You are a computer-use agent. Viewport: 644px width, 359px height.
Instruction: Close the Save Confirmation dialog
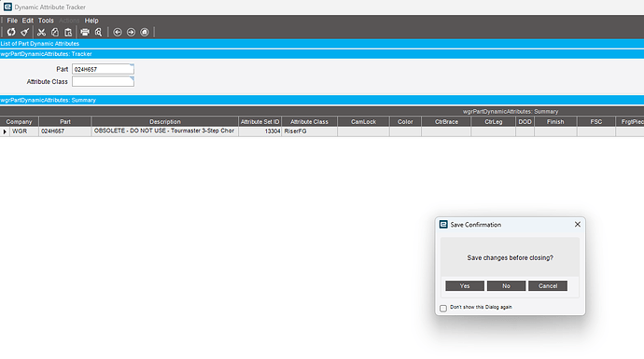(578, 225)
